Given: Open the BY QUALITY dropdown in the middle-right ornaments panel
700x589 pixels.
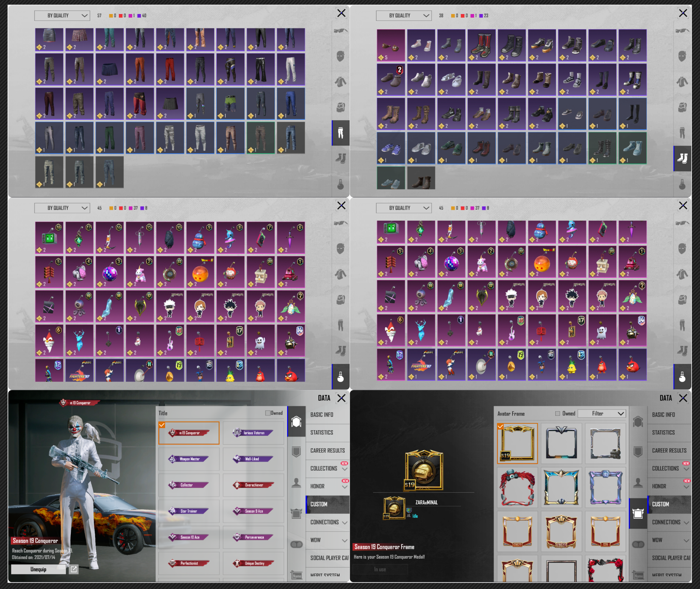Looking at the screenshot, I should tap(404, 208).
